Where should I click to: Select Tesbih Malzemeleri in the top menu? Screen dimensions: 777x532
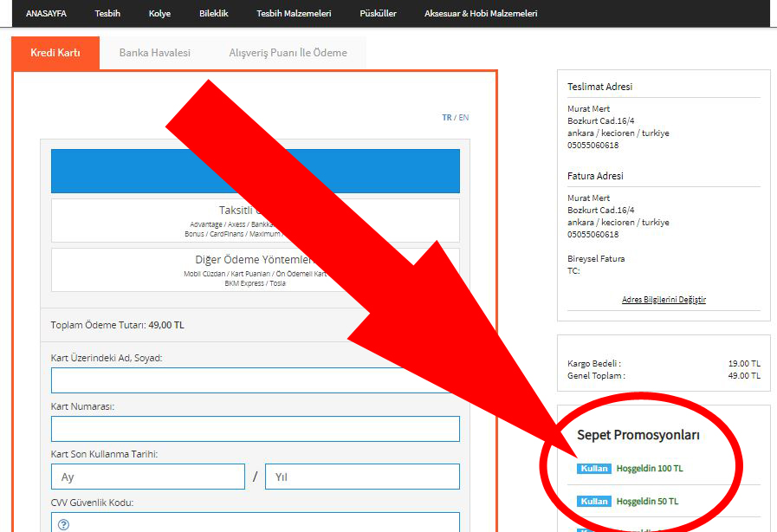tap(294, 14)
